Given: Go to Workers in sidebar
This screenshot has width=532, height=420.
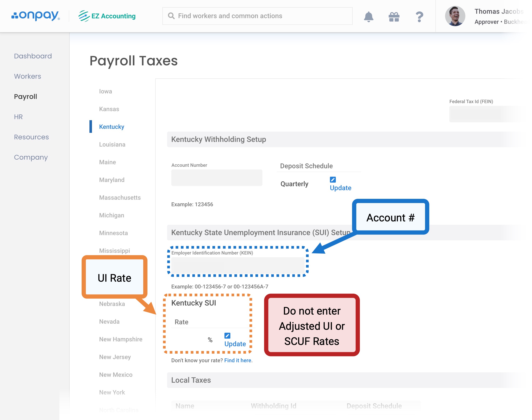Looking at the screenshot, I should pyautogui.click(x=27, y=76).
